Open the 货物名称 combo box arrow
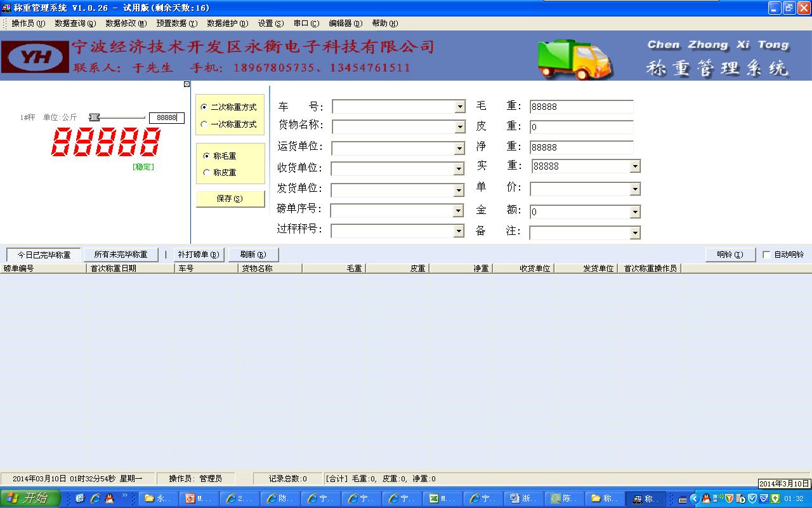The image size is (812, 508). (x=460, y=127)
